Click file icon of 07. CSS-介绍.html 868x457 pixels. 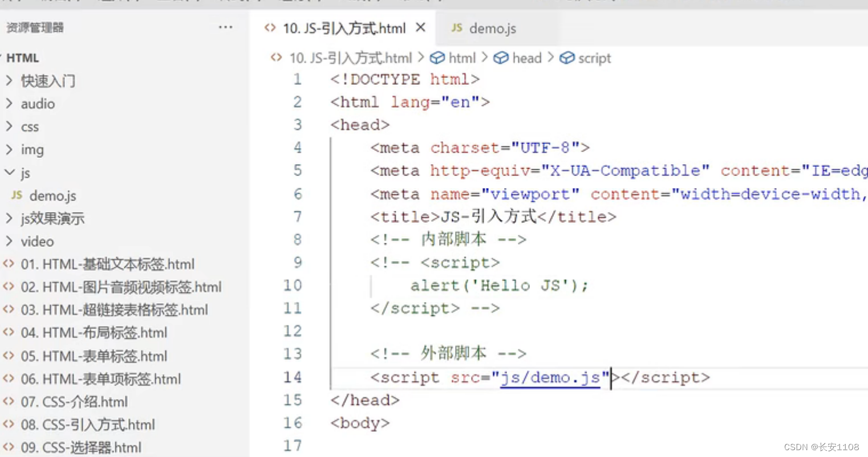pyautogui.click(x=8, y=401)
